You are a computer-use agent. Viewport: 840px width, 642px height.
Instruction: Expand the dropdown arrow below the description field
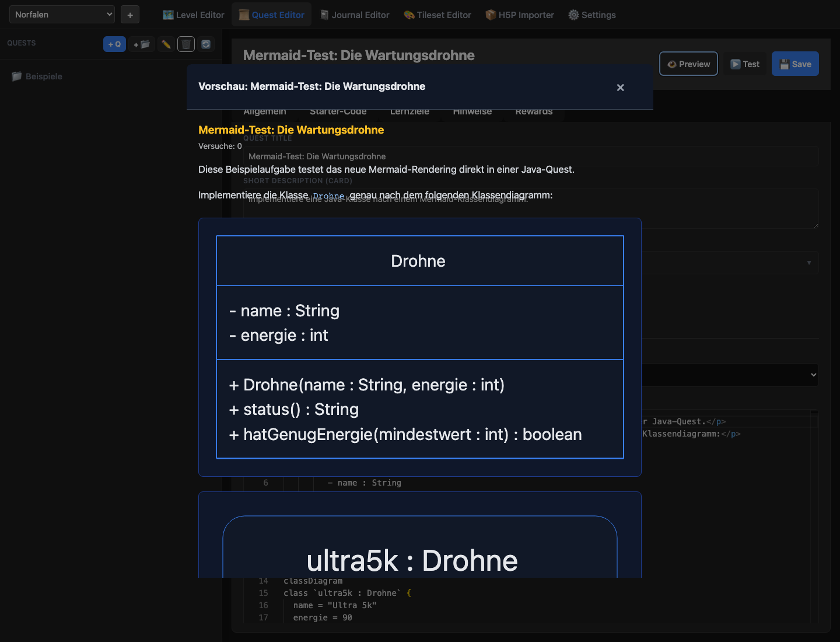tap(808, 263)
